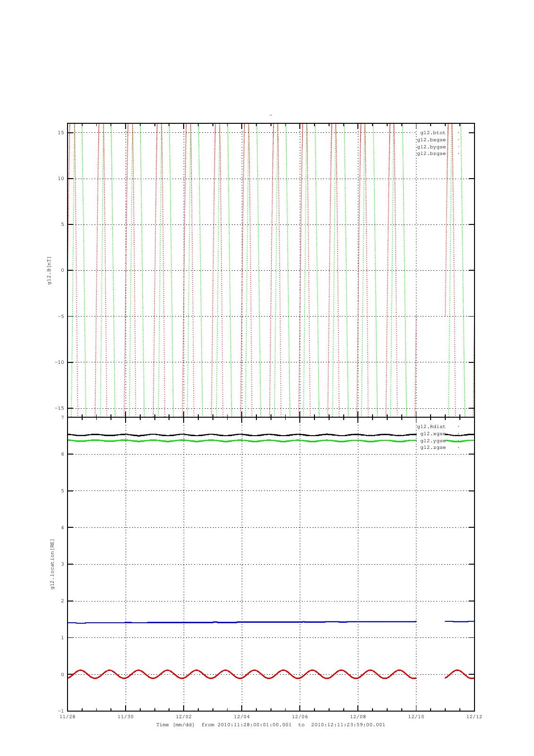The width and height of the screenshot is (534, 756).
Task: Select the -5 tick on the g12.B axis
Action: 61,317
